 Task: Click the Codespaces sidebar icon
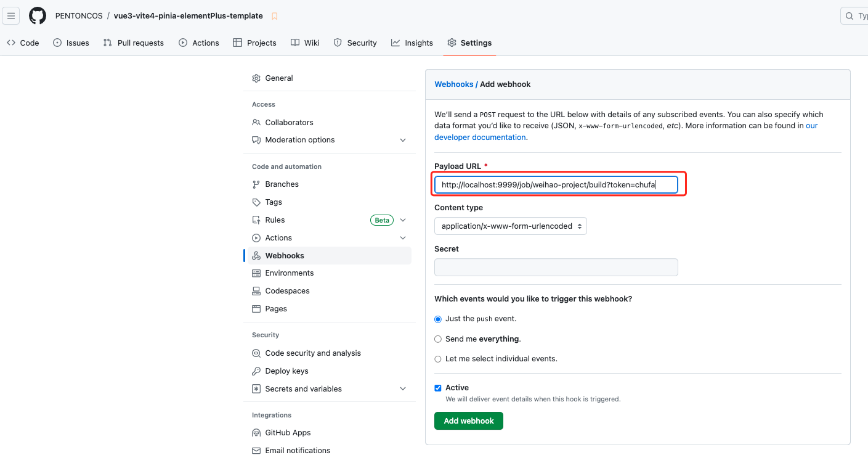(x=256, y=291)
